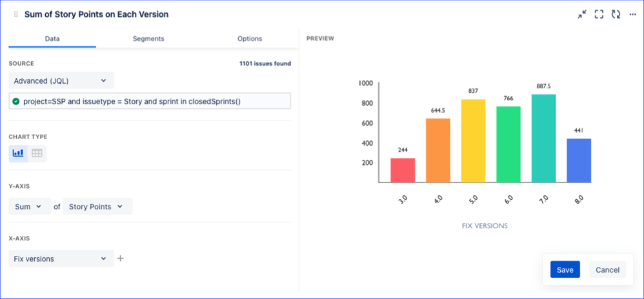Image resolution: width=644 pixels, height=299 pixels.
Task: Save the chart configuration
Action: [565, 269]
